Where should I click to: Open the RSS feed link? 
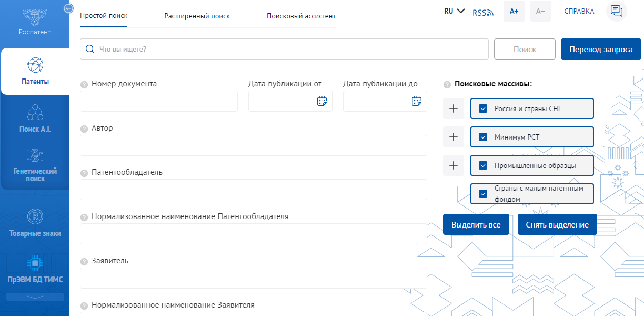[483, 13]
